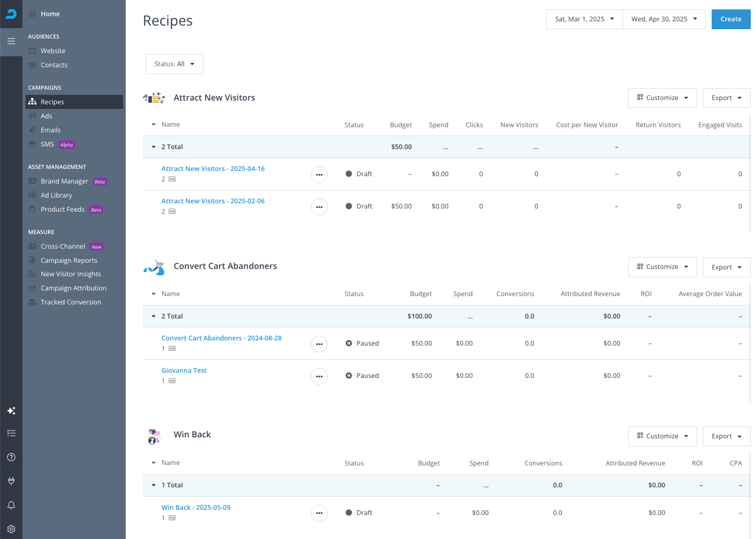Image resolution: width=756 pixels, height=539 pixels.
Task: Open the notifications bell icon
Action: (11, 505)
